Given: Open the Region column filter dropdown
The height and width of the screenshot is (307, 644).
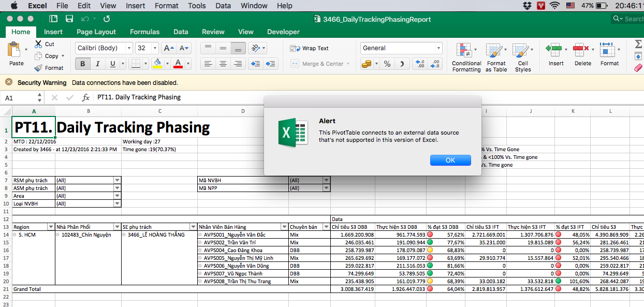Looking at the screenshot, I should pyautogui.click(x=50, y=227).
